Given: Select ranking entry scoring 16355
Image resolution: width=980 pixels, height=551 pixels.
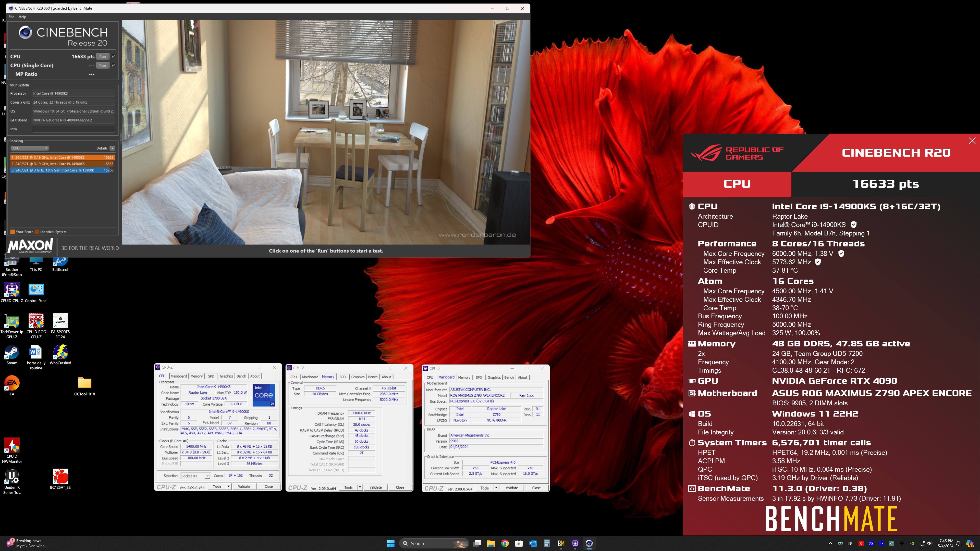Looking at the screenshot, I should 62,164.
